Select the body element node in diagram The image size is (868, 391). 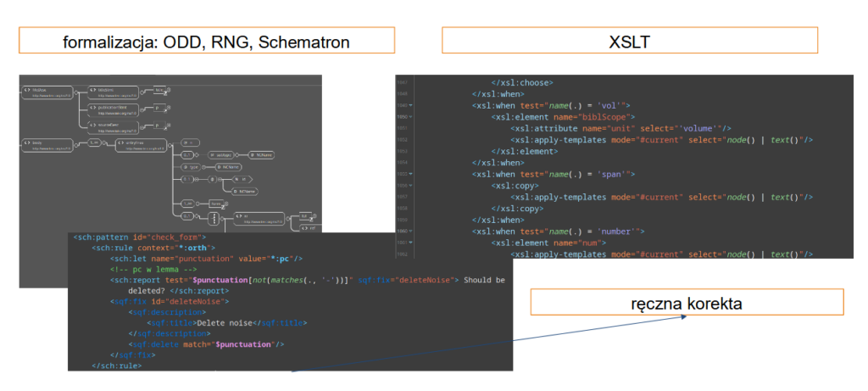click(x=47, y=146)
